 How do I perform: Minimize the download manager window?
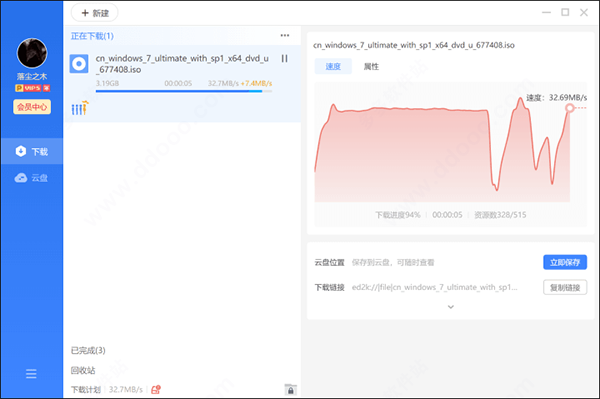(546, 13)
